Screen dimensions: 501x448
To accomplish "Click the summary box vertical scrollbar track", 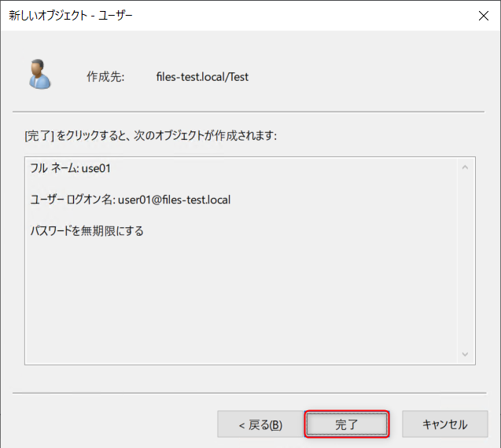I will pyautogui.click(x=465, y=259).
